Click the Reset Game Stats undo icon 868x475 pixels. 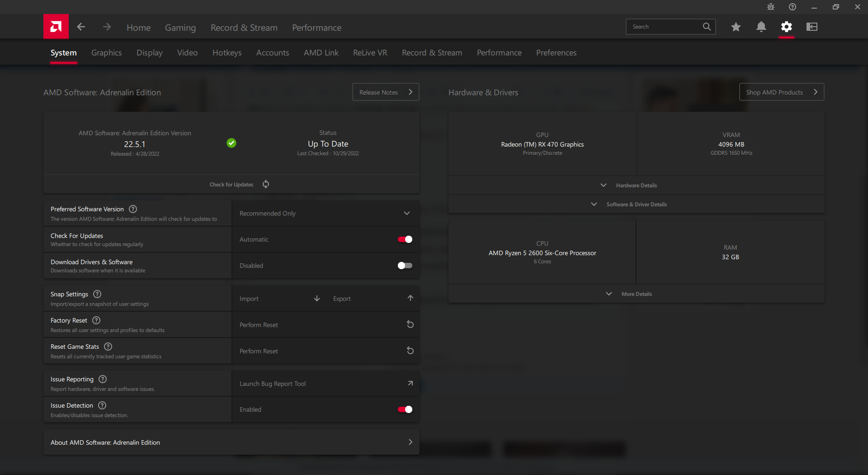[410, 351]
